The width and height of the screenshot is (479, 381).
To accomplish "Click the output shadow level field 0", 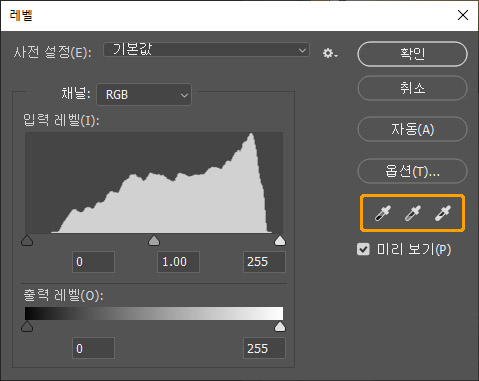I will pyautogui.click(x=93, y=348).
